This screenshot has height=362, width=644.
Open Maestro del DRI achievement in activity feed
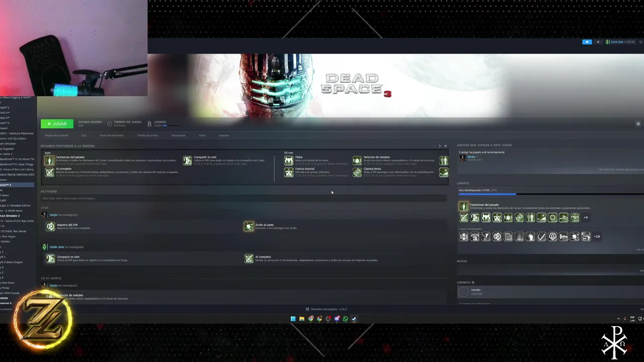pyautogui.click(x=50, y=227)
